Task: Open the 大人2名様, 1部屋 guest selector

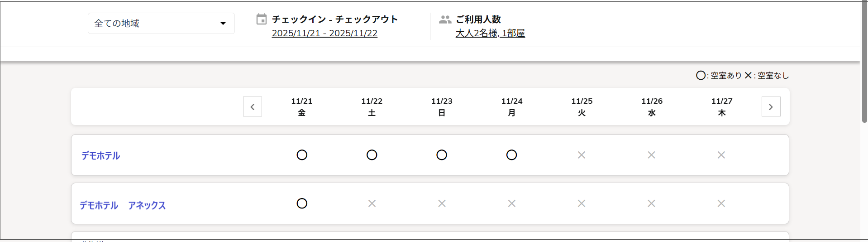Action: click(x=490, y=33)
